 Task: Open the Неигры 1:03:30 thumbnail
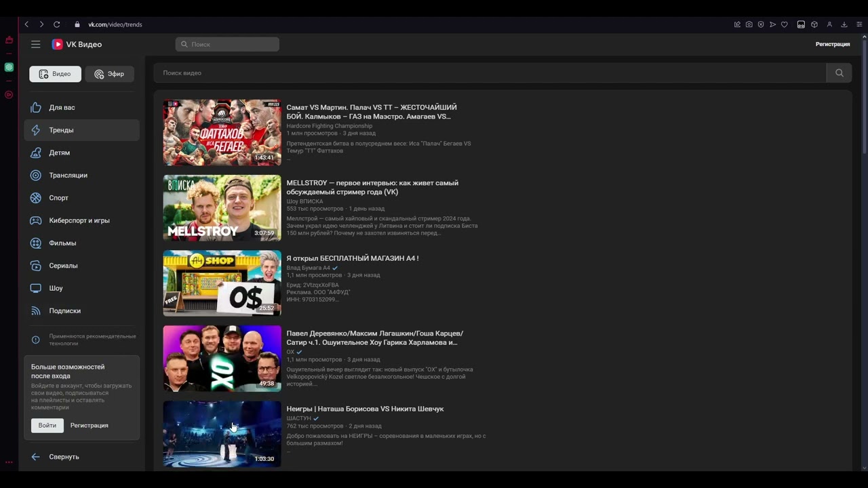pos(222,434)
